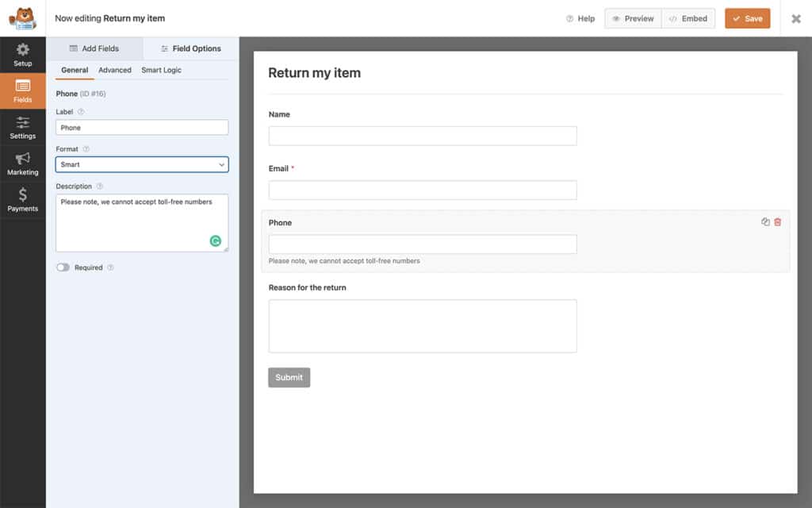
Task: Select the Fields panel icon
Action: (x=23, y=90)
